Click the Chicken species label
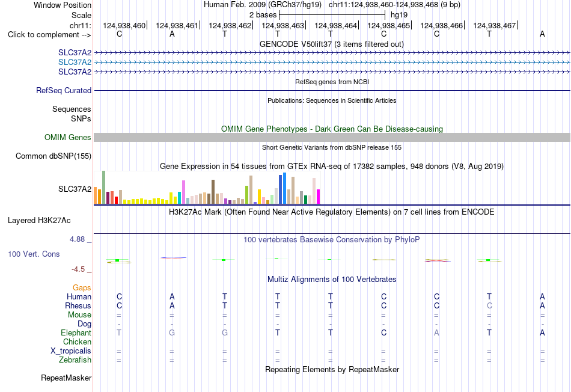The width and height of the screenshot is (571, 392). tap(77, 341)
